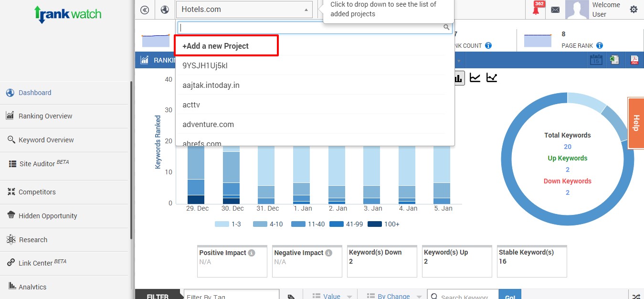
Task: Click the Negative Impact info icon
Action: coord(328,253)
